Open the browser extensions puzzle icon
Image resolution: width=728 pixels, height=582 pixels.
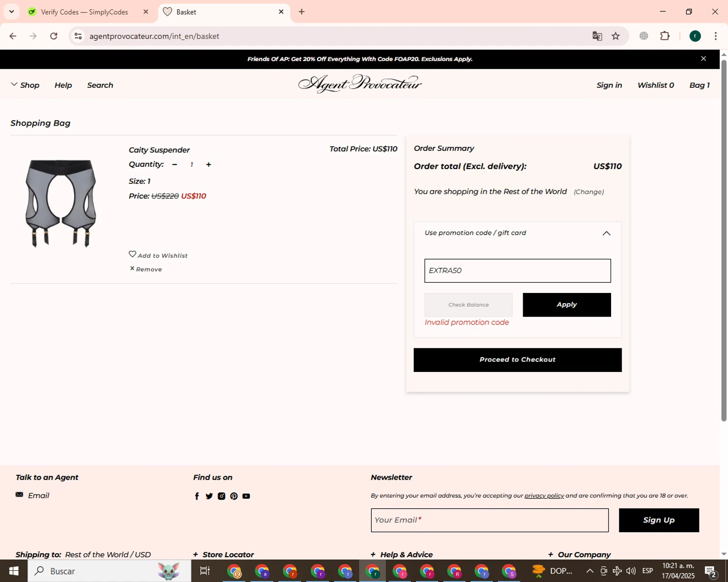pos(665,36)
